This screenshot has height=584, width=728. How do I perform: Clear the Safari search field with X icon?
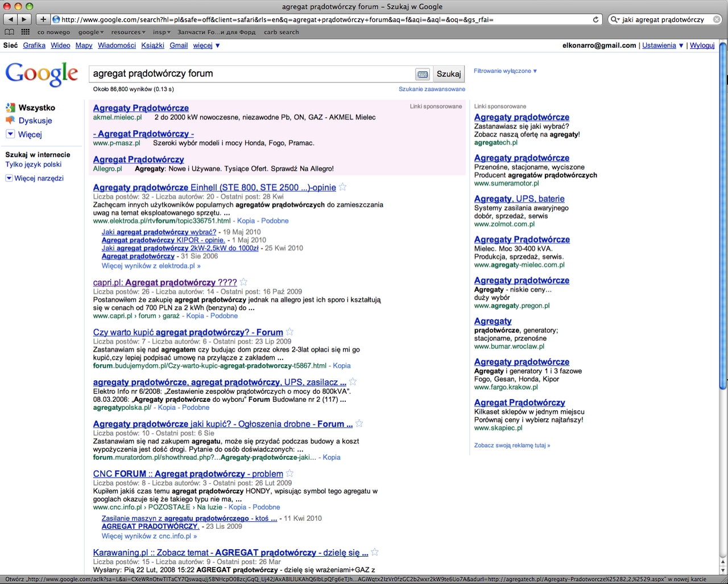[717, 19]
